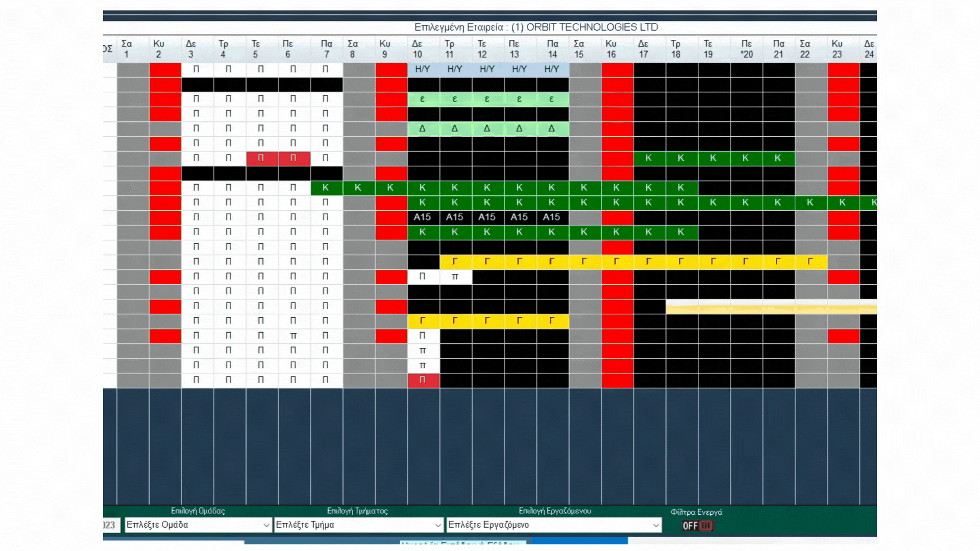Expand the Επιλέξτε Τμήμα combo box
980x551 pixels.
point(358,525)
